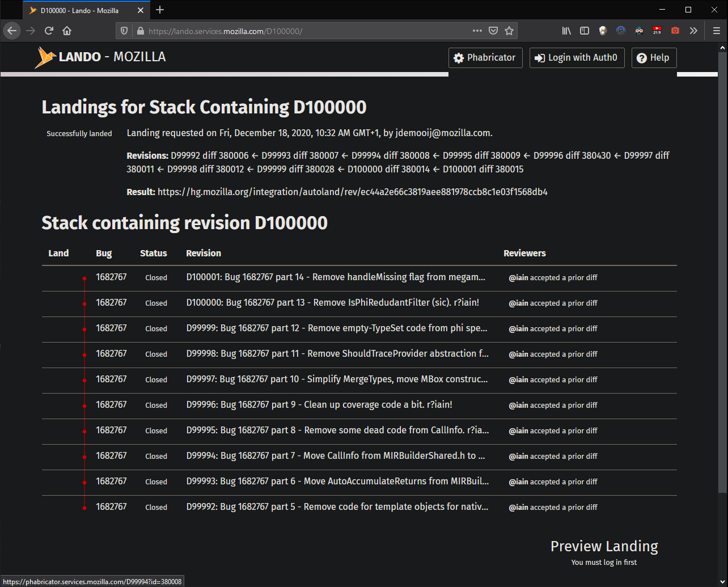Open the camera screenshot extension icon
Viewport: 728px width, 587px height.
[675, 31]
